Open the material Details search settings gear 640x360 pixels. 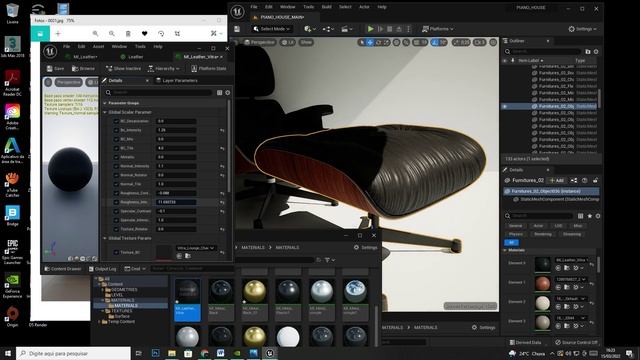(228, 93)
